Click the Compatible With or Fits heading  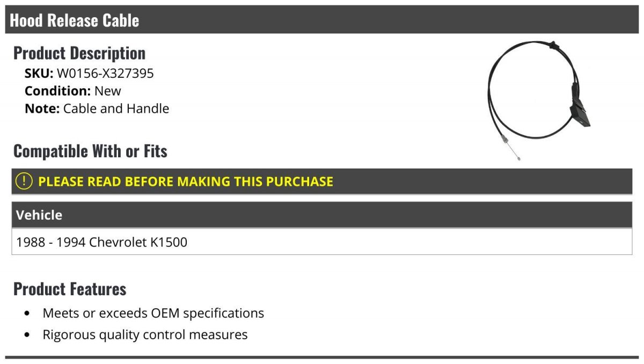(90, 151)
